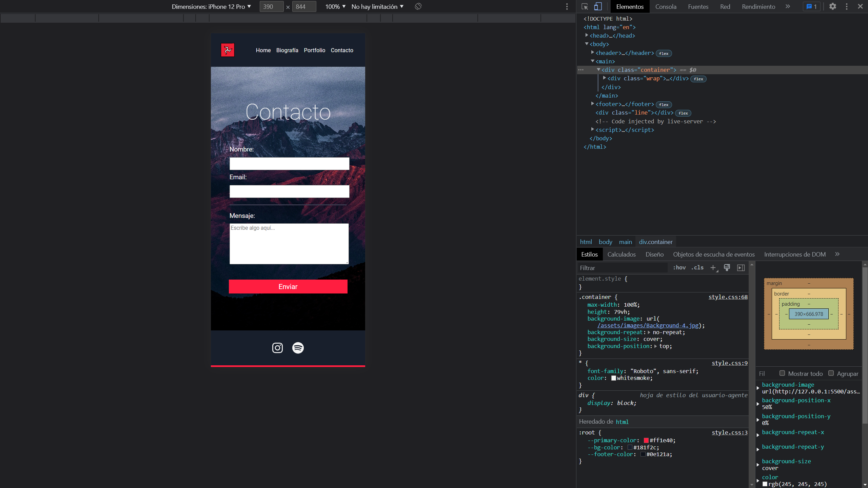Open Objetos de escucha de eventos tab
Viewport: 868px width, 488px height.
(714, 254)
